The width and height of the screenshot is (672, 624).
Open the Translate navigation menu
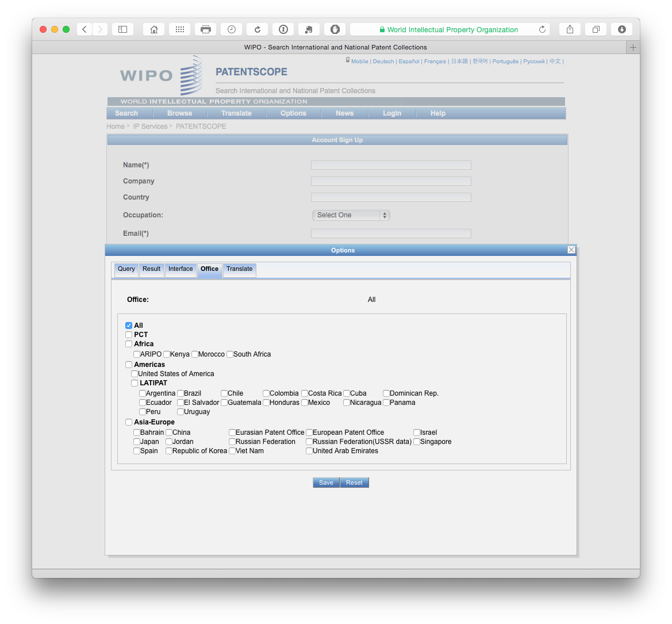tap(236, 113)
